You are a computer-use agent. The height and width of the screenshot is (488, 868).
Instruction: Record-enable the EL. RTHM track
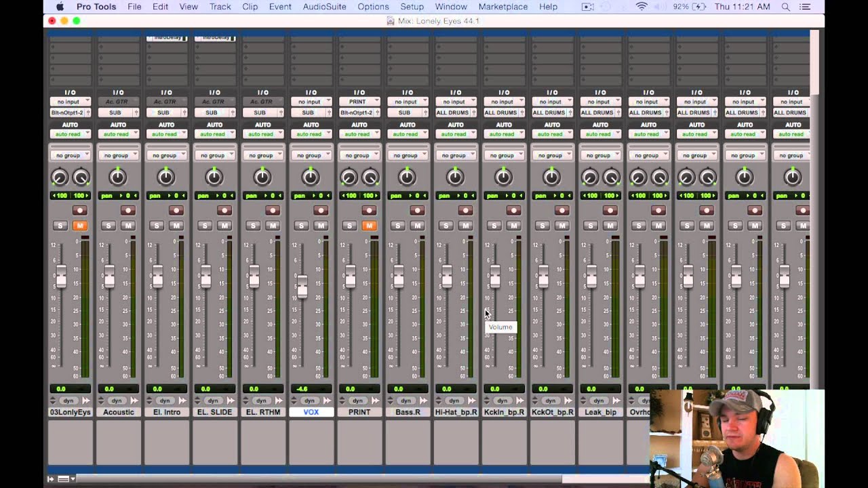pos(273,211)
